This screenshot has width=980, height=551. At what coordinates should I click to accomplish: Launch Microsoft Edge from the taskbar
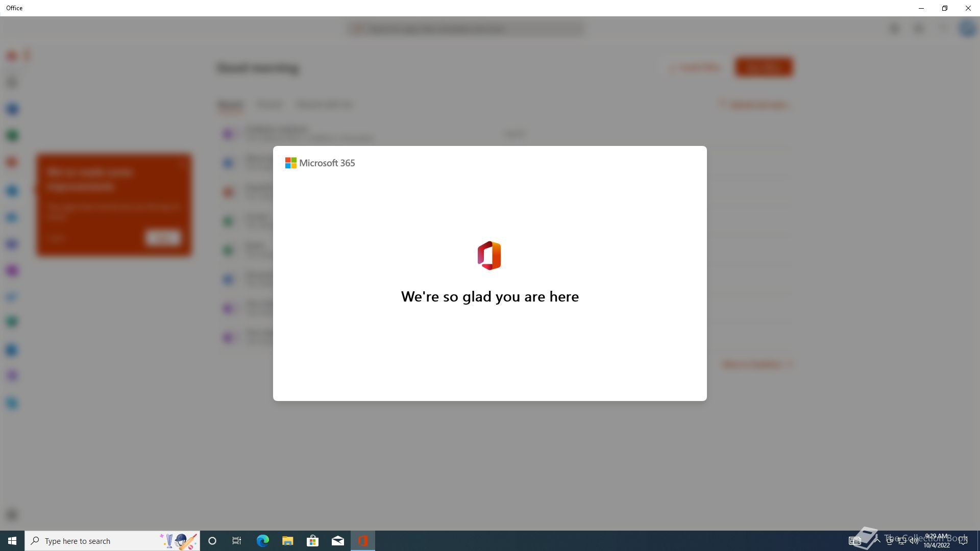tap(262, 541)
